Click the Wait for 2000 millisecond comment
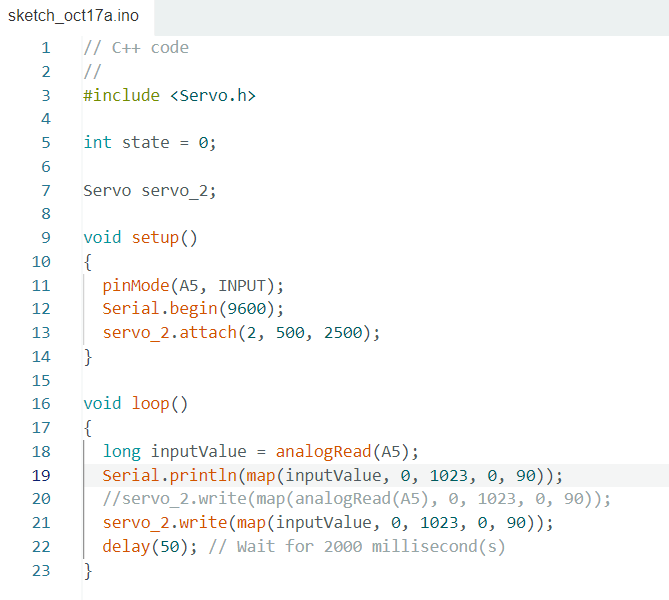 (357, 547)
